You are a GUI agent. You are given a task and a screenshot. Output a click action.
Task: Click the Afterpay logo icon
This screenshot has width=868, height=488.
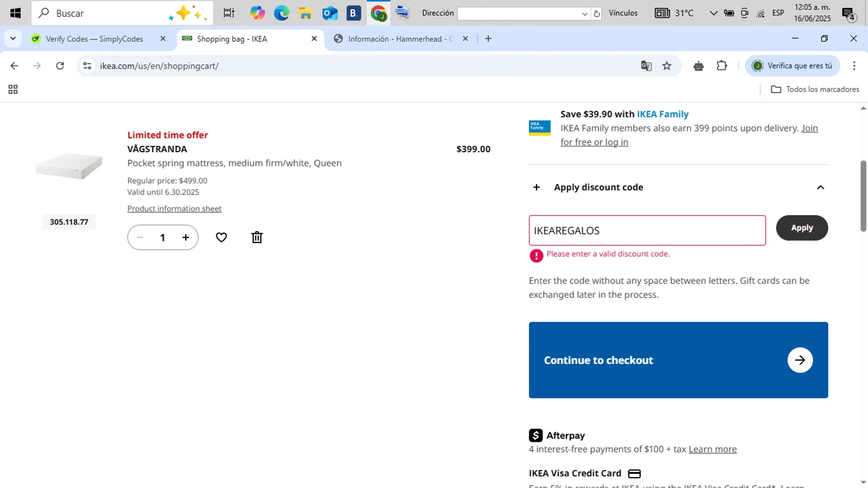click(536, 435)
